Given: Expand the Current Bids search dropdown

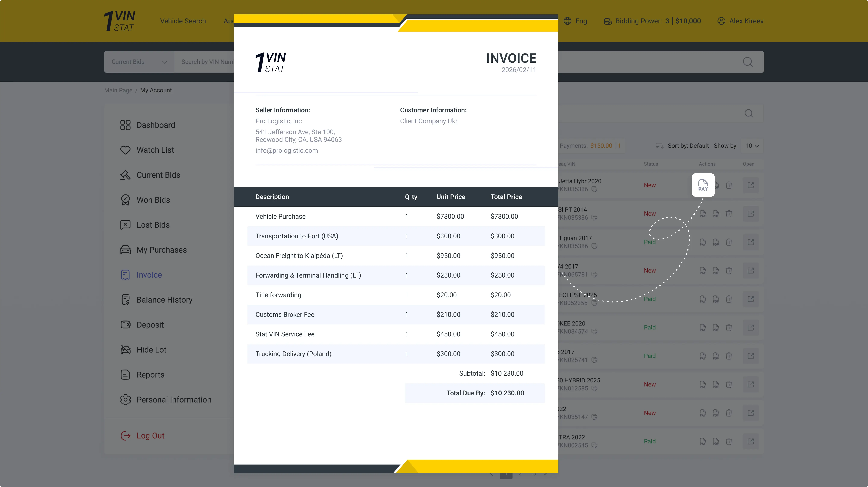Looking at the screenshot, I should point(139,62).
